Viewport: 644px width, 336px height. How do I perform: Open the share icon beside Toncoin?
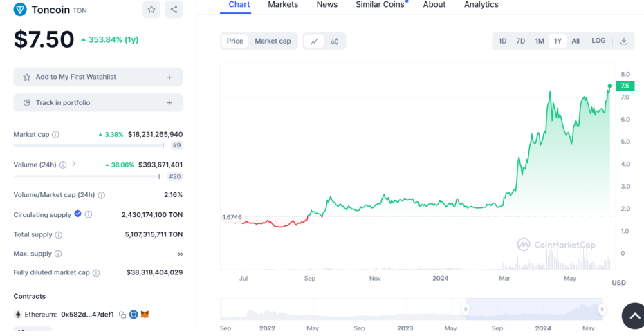click(x=174, y=10)
